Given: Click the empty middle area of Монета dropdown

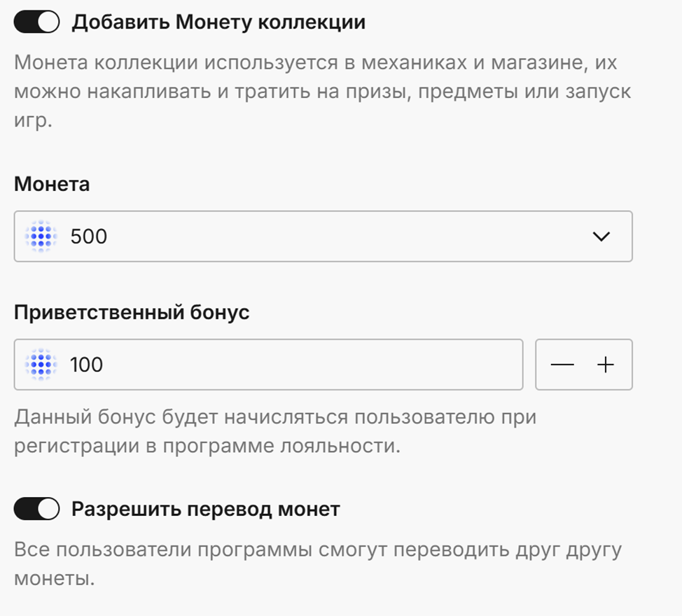Looking at the screenshot, I should pos(348,237).
